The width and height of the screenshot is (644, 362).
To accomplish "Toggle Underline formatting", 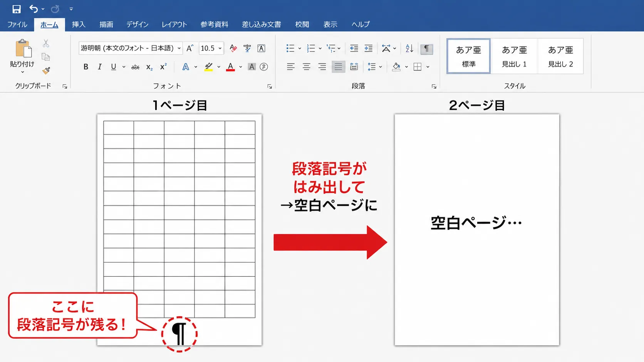I will tap(114, 67).
